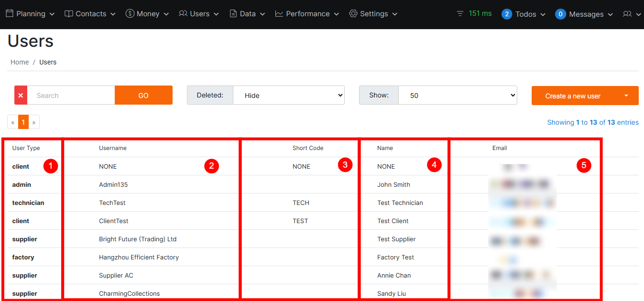This screenshot has width=644, height=301.
Task: Click the gear icon beside Settings
Action: (353, 14)
